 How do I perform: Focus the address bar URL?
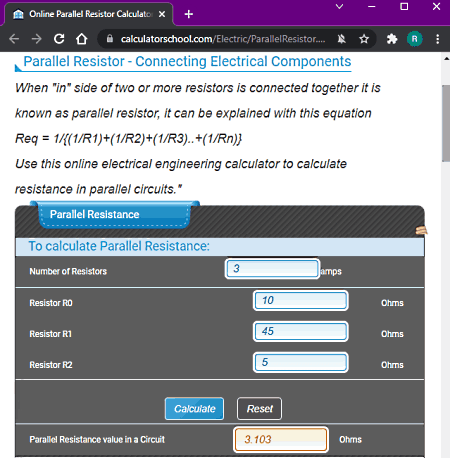coord(223,39)
